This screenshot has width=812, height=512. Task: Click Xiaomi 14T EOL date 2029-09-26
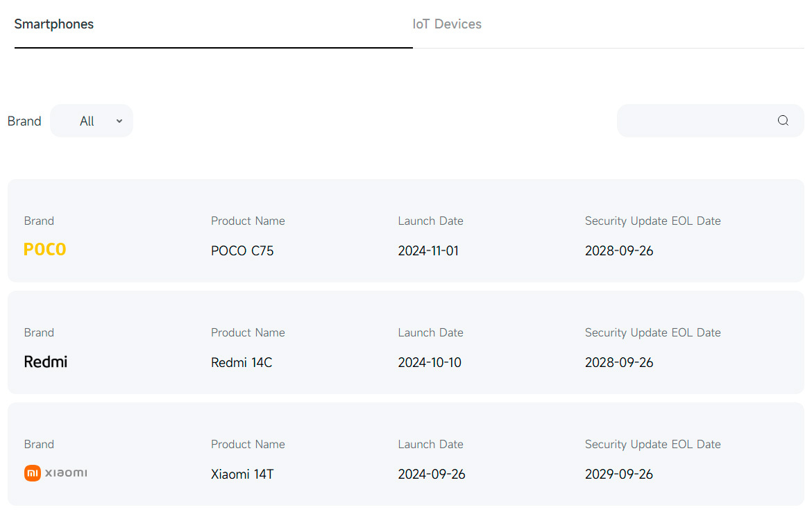click(x=619, y=475)
